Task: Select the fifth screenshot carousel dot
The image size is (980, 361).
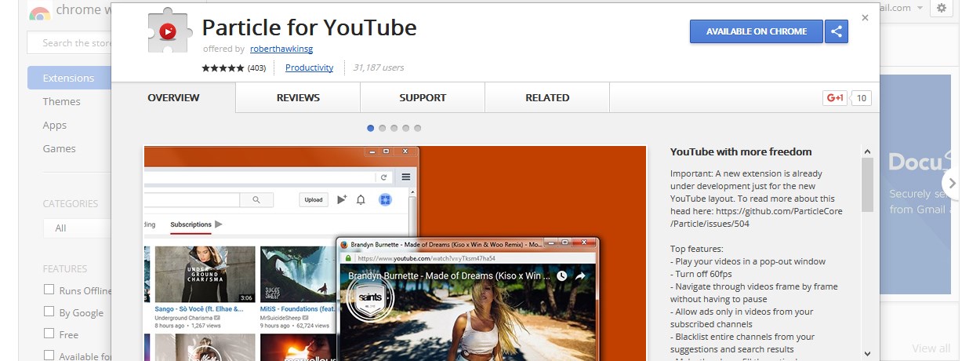Action: 418,128
